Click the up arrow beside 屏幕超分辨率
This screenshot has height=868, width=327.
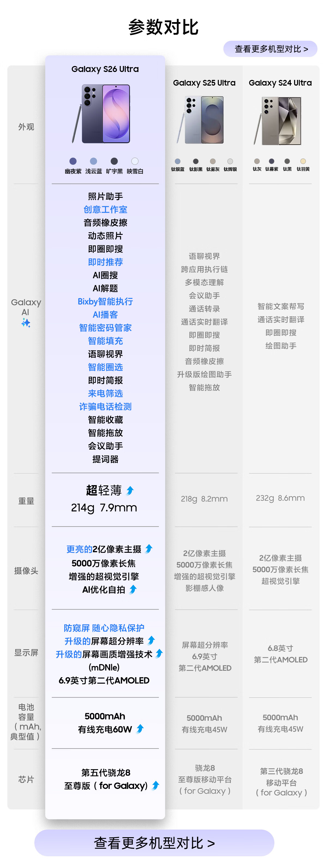click(151, 640)
